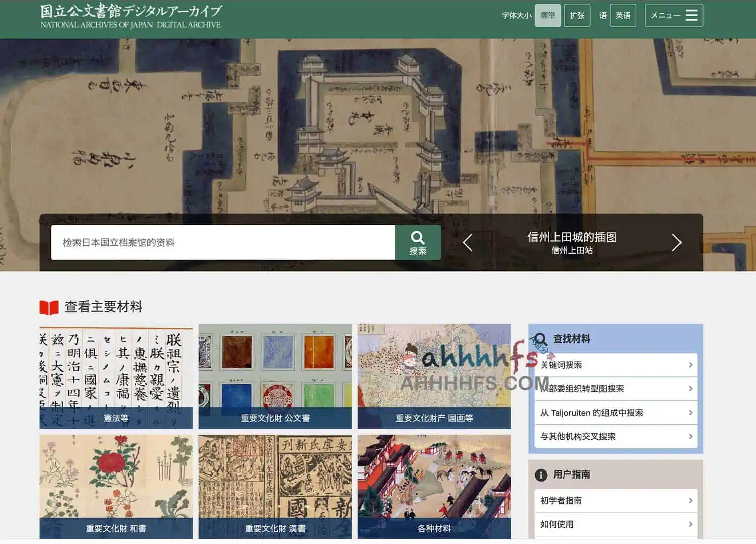Image resolution: width=756 pixels, height=544 pixels.
Task: Click the National Archives of Japan logo
Action: pos(130,16)
